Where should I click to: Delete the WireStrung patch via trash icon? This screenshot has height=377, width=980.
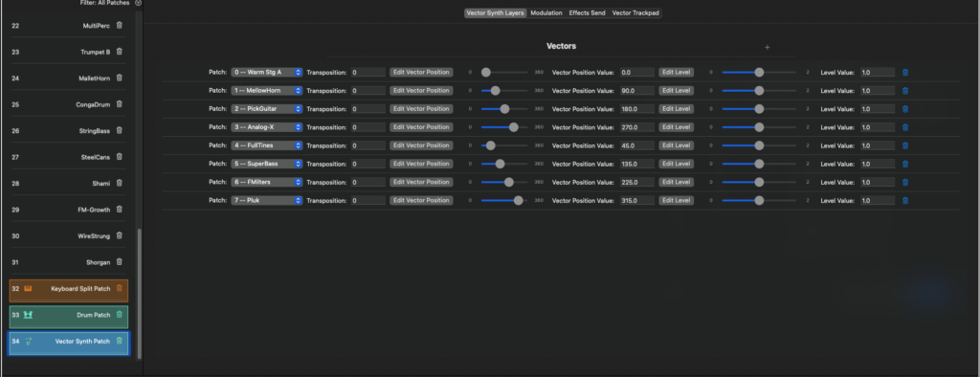120,235
